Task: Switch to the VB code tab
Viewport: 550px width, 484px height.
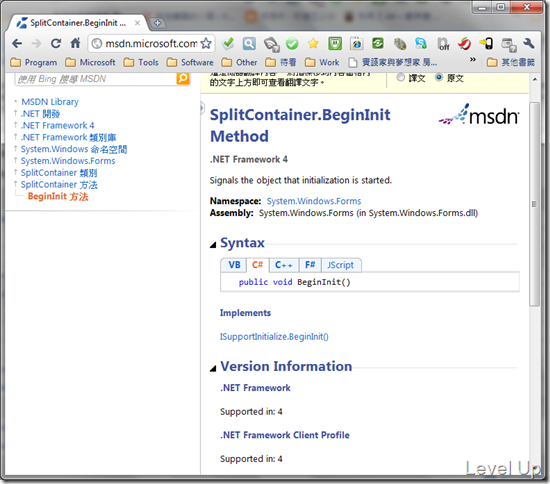Action: [x=234, y=265]
